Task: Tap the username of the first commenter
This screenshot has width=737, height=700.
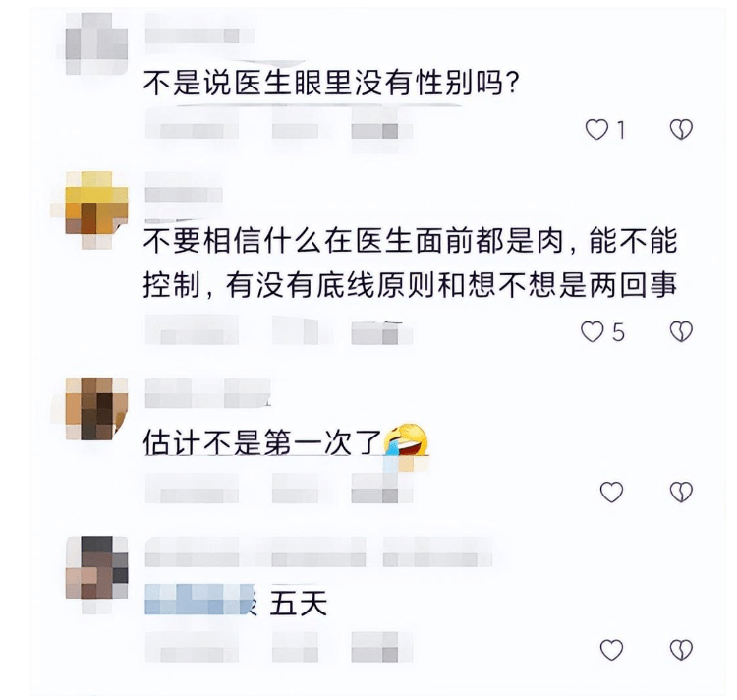Action: pyautogui.click(x=199, y=35)
